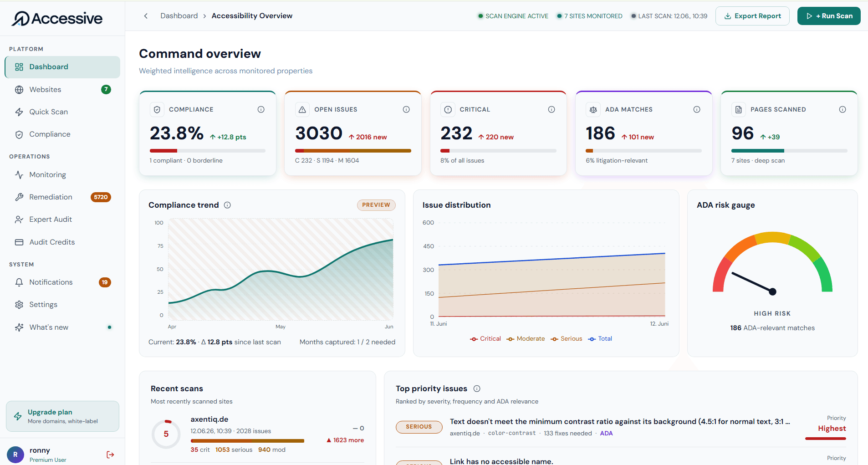The image size is (868, 465).
Task: Click 'SCAN ENGINE ACTIVE' status
Action: coord(513,16)
